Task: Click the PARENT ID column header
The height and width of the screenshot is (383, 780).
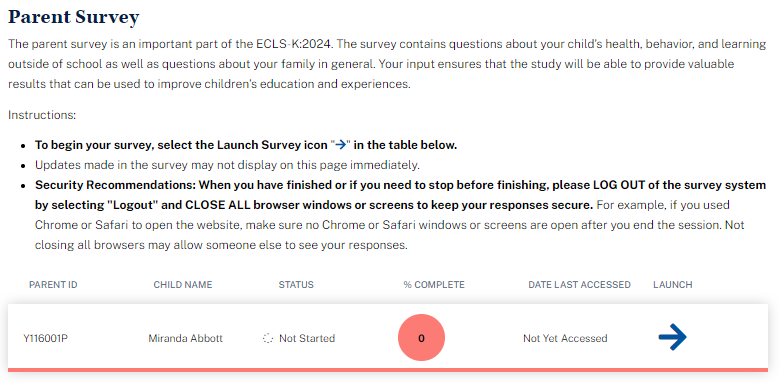Action: (x=53, y=285)
